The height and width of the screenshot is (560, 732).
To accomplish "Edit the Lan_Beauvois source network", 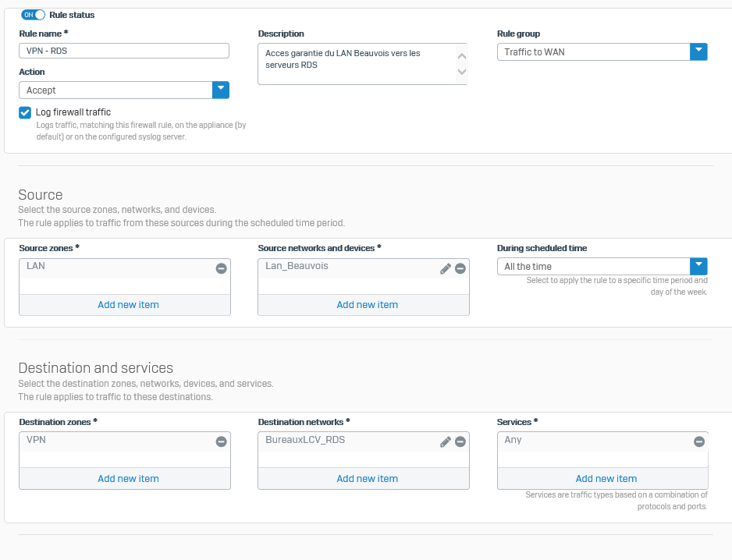I will tap(446, 268).
